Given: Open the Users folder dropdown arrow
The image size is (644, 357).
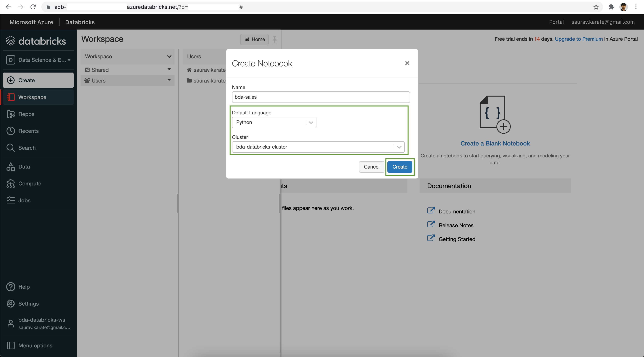Looking at the screenshot, I should click(x=169, y=80).
